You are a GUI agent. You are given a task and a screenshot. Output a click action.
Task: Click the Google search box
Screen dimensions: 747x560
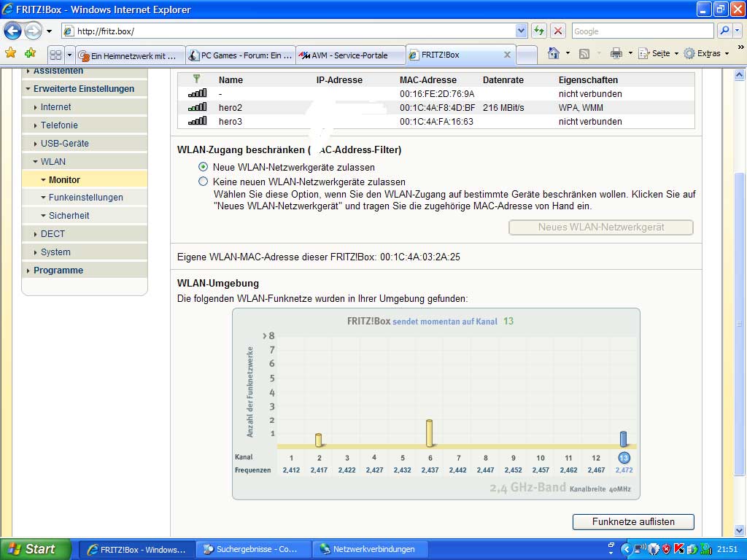[x=643, y=31]
